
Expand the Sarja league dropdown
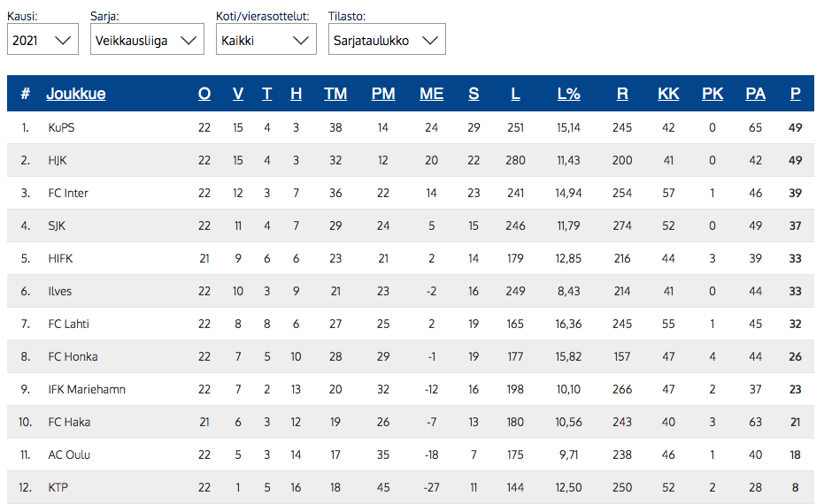147,40
